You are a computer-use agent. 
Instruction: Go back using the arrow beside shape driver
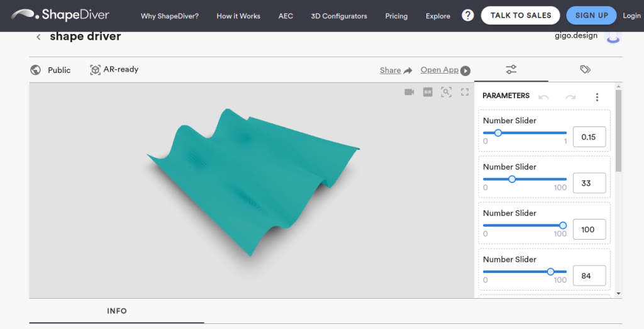tap(38, 37)
